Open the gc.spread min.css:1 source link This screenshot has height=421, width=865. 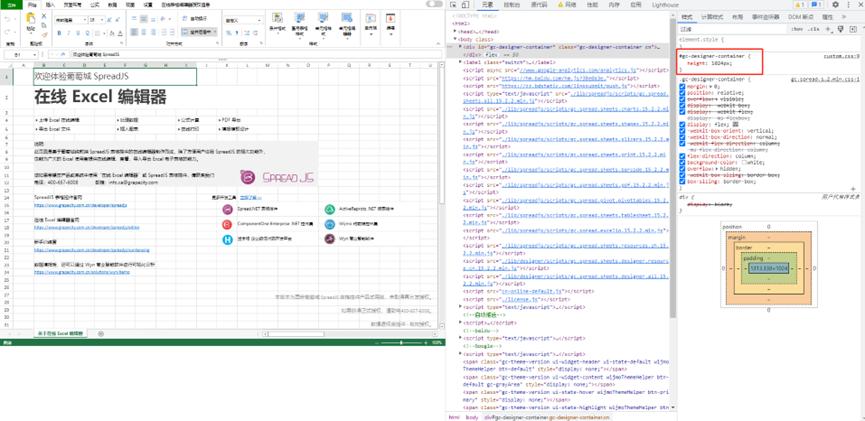click(x=825, y=79)
